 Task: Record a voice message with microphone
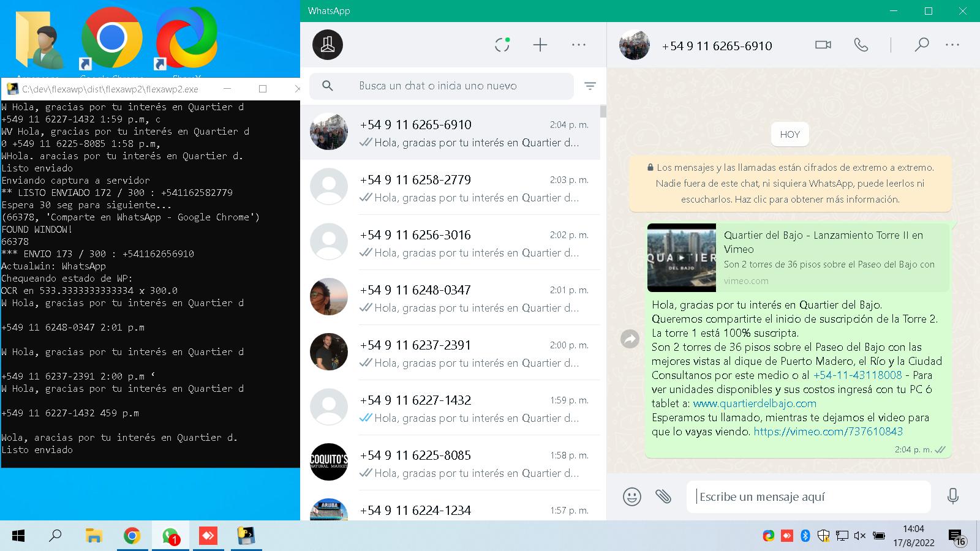click(952, 496)
